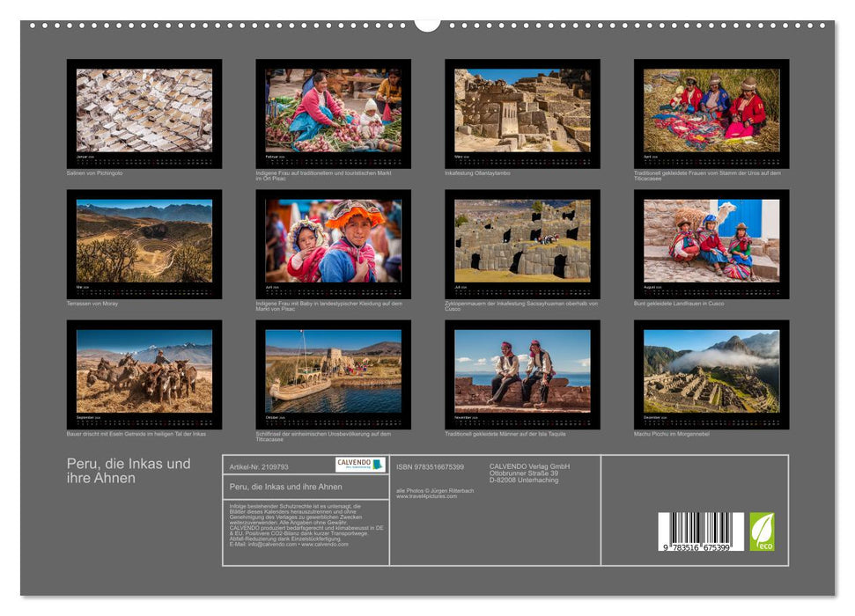The image size is (855, 616).
Task: Click the CALVENDO logo badge
Action: click(360, 465)
